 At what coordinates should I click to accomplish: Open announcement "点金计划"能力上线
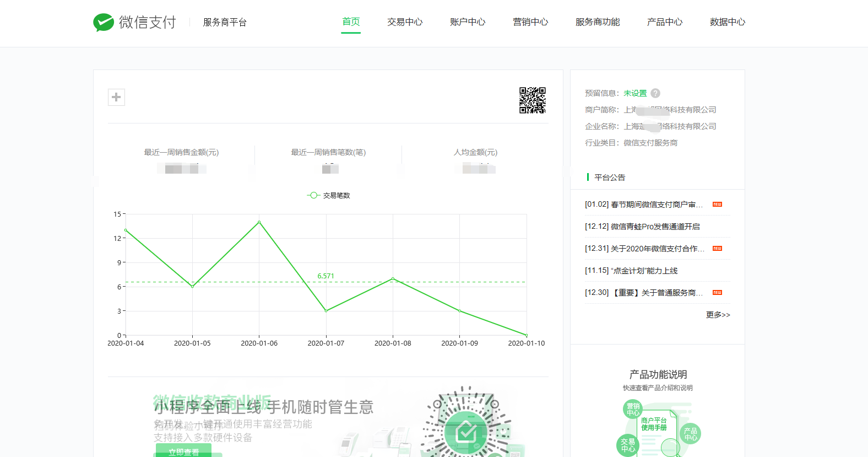(631, 271)
